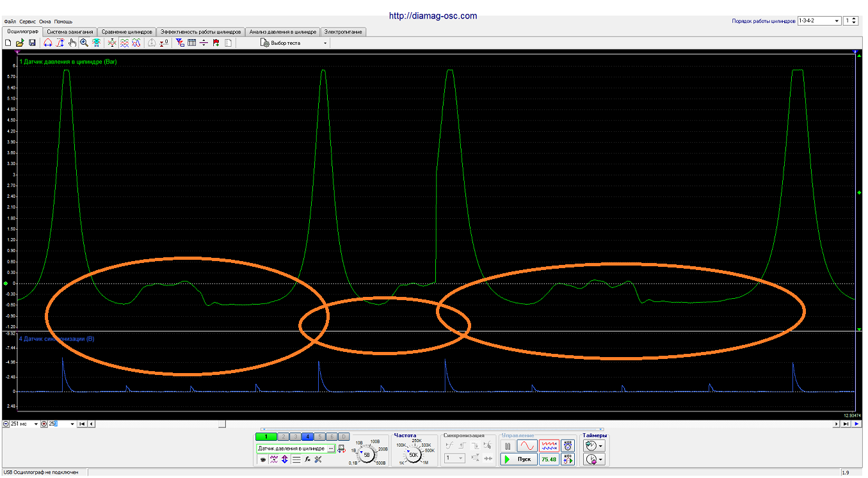Switch to Анализ давления в цилиндре tab
Viewport: 868px width, 478px height.
[283, 31]
